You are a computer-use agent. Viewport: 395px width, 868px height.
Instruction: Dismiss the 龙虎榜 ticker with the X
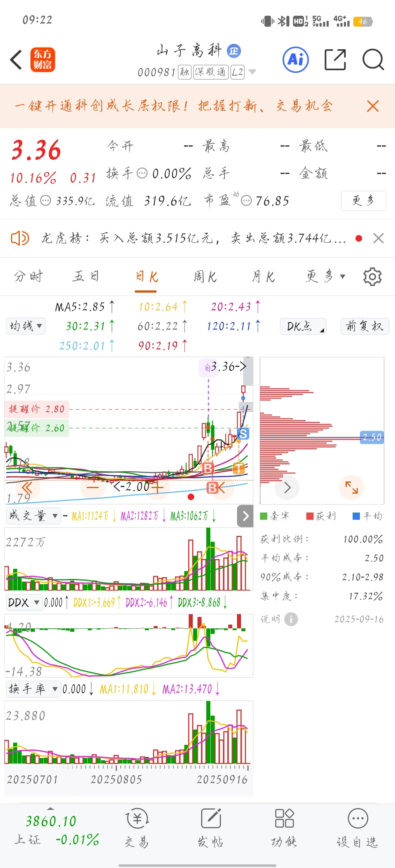coord(379,239)
